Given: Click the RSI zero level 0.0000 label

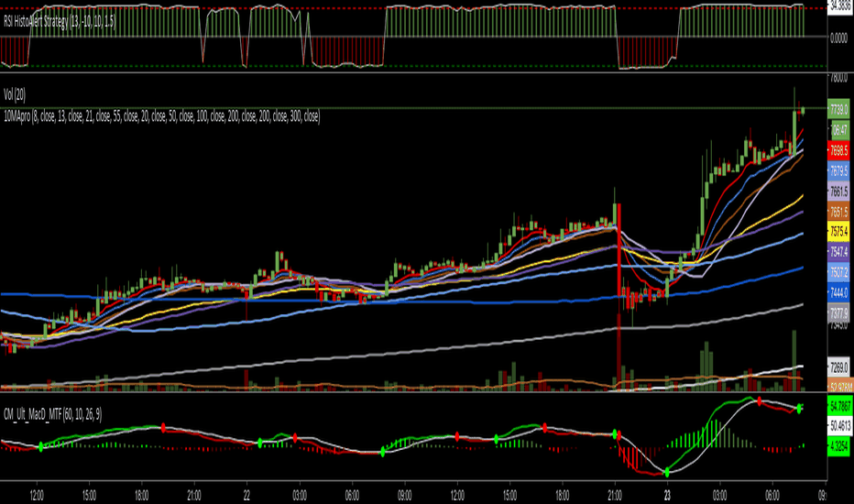Looking at the screenshot, I should click(x=838, y=38).
